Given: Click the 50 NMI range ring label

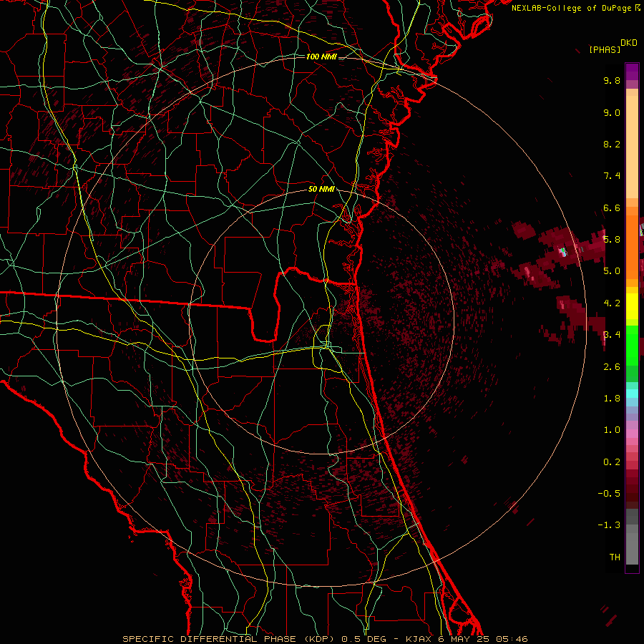Looking at the screenshot, I should click(x=321, y=189).
